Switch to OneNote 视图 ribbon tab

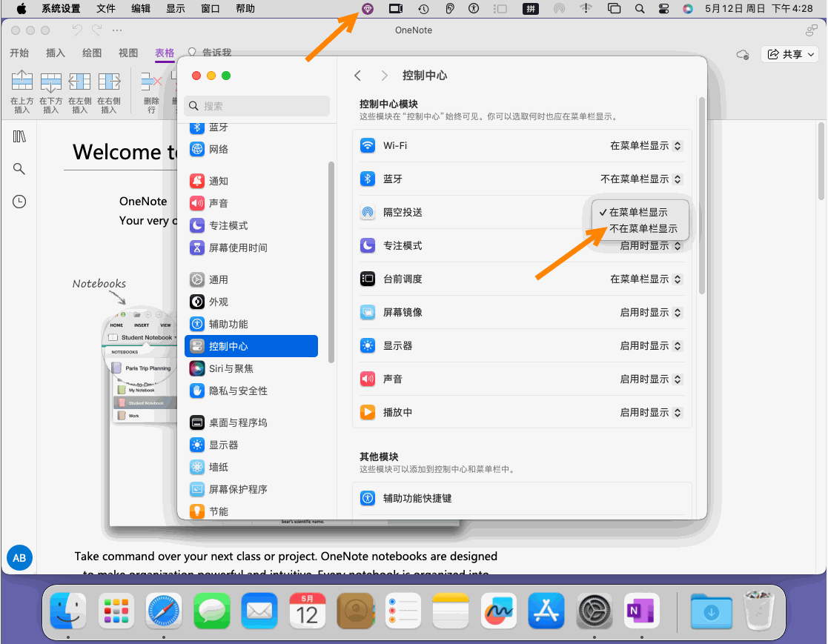point(128,53)
